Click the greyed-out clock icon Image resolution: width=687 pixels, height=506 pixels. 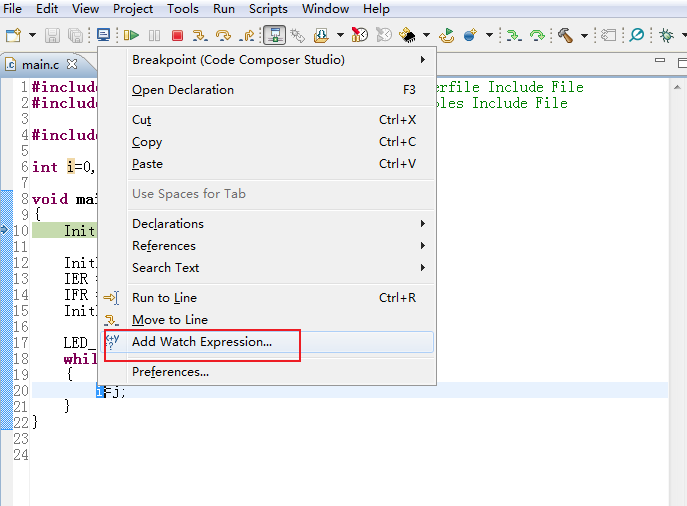384,35
